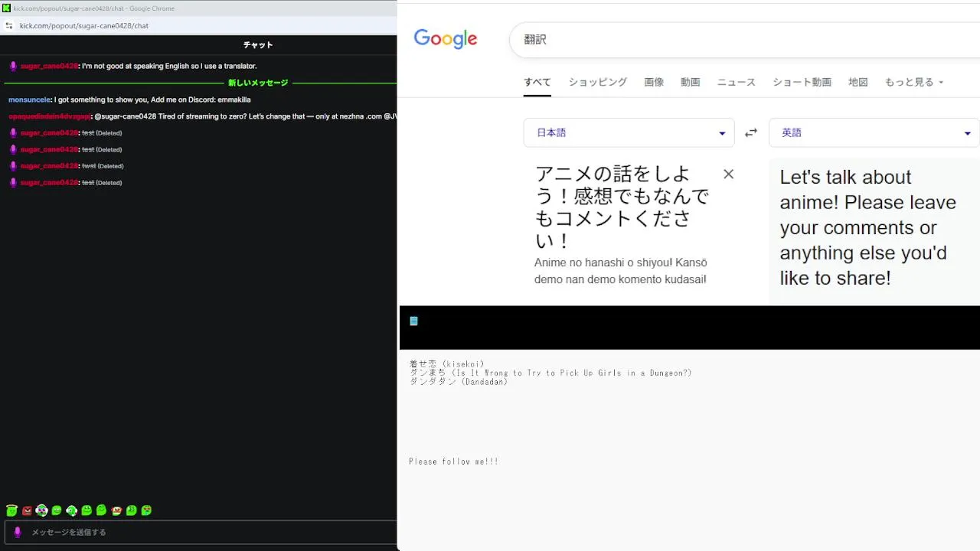Open the 英語 target language dropdown
Image resolution: width=980 pixels, height=551 pixels.
[874, 132]
